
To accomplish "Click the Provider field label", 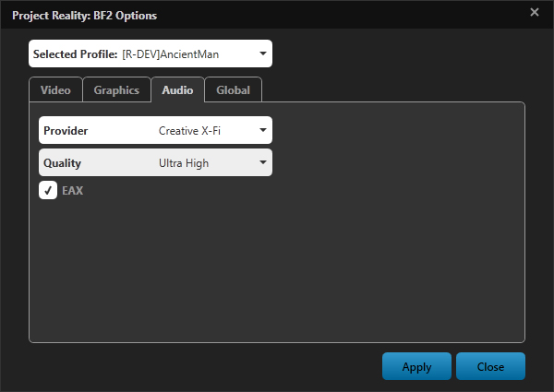I will tap(66, 131).
